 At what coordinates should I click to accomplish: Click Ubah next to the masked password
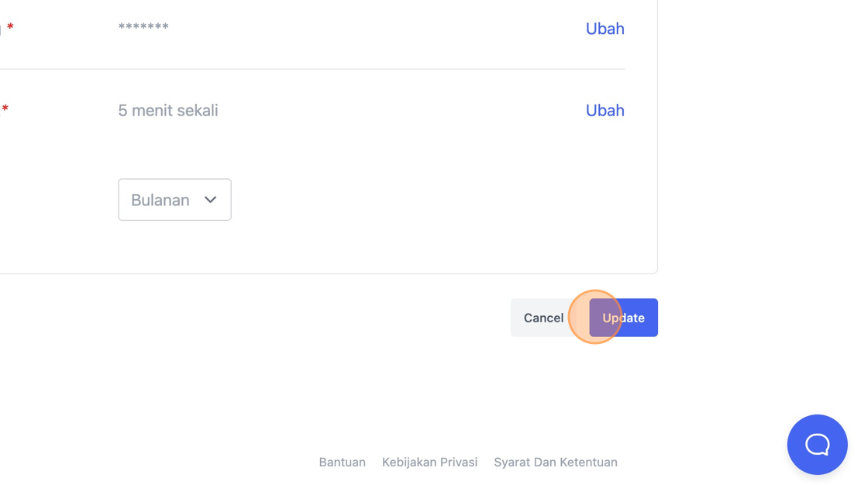click(x=604, y=29)
